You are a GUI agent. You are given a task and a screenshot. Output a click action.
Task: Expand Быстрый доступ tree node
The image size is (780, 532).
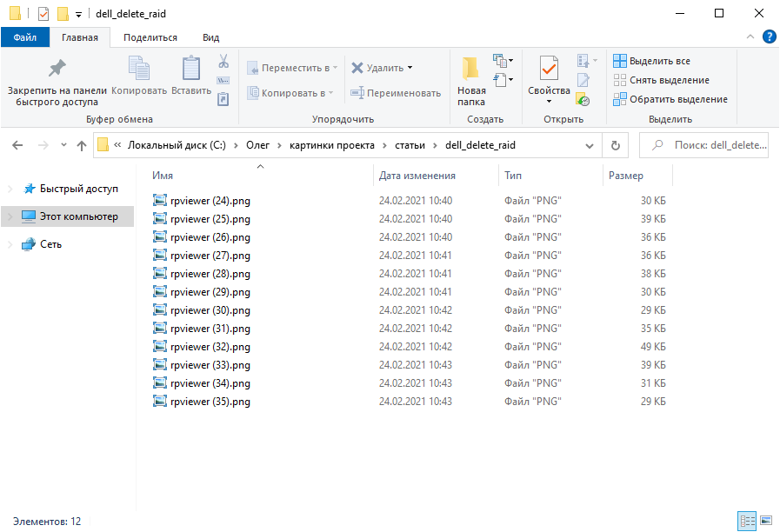[x=10, y=189]
